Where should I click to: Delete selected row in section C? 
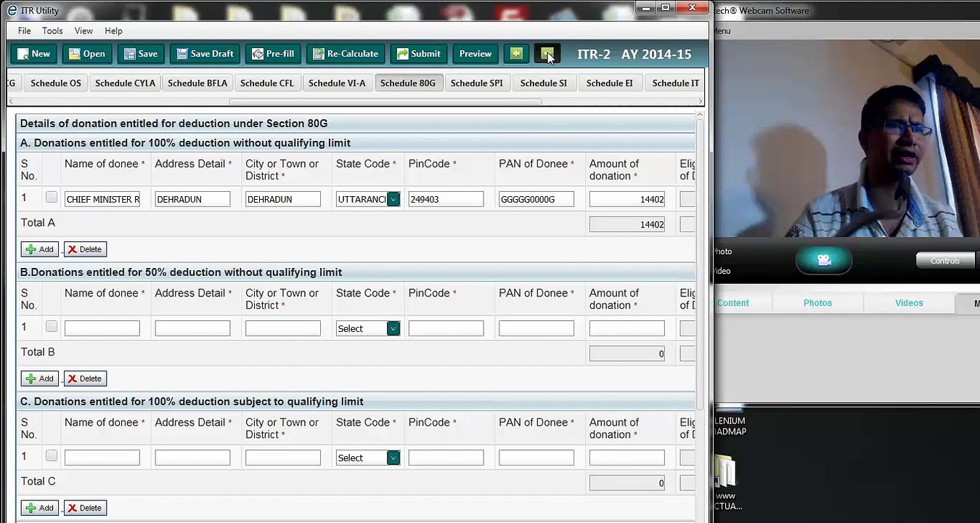click(x=85, y=508)
